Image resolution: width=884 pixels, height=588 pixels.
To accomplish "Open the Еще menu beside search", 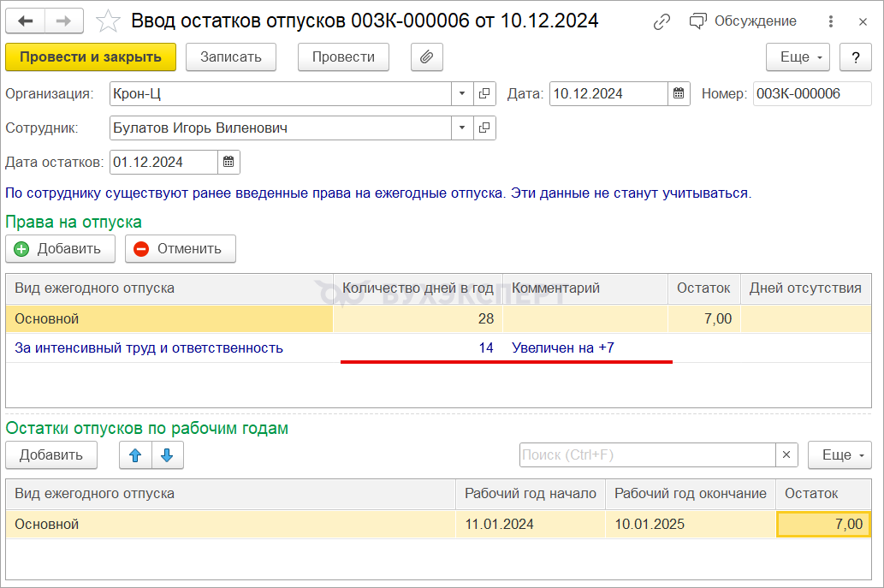I will (839, 455).
